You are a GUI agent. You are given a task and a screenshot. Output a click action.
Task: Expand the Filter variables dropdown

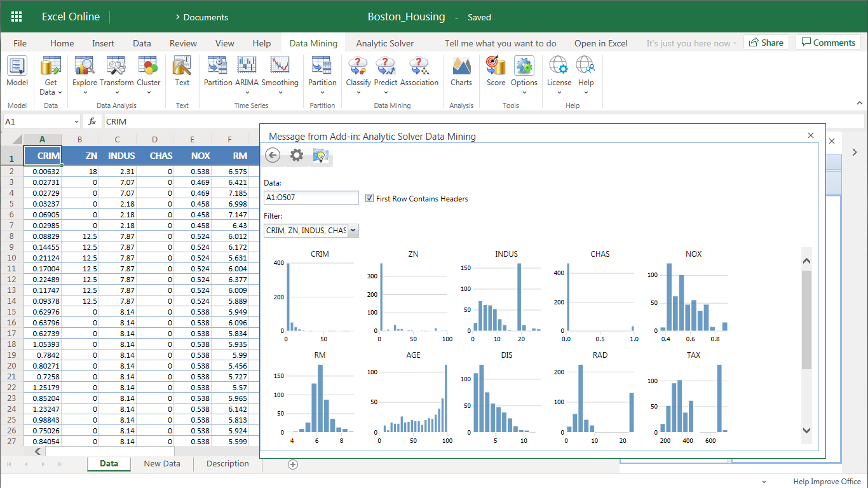353,231
